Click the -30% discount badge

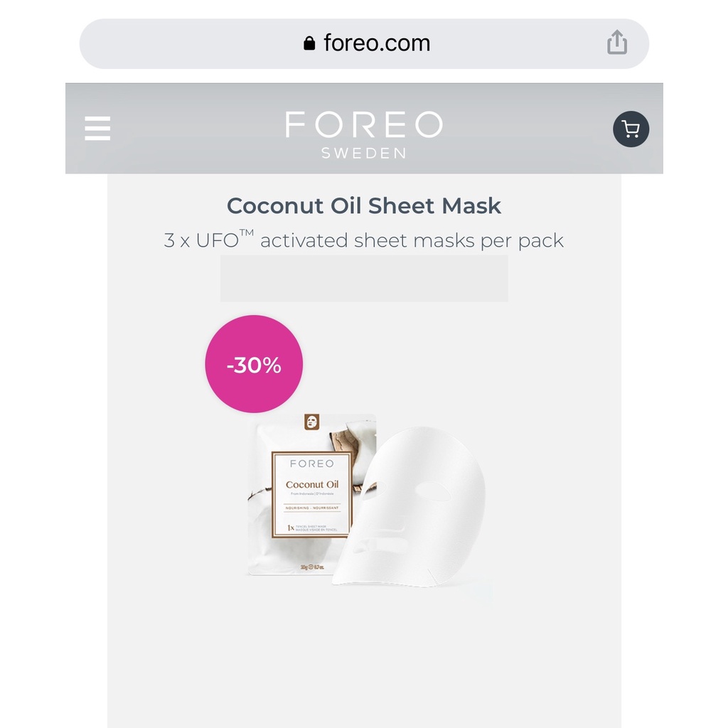click(254, 364)
